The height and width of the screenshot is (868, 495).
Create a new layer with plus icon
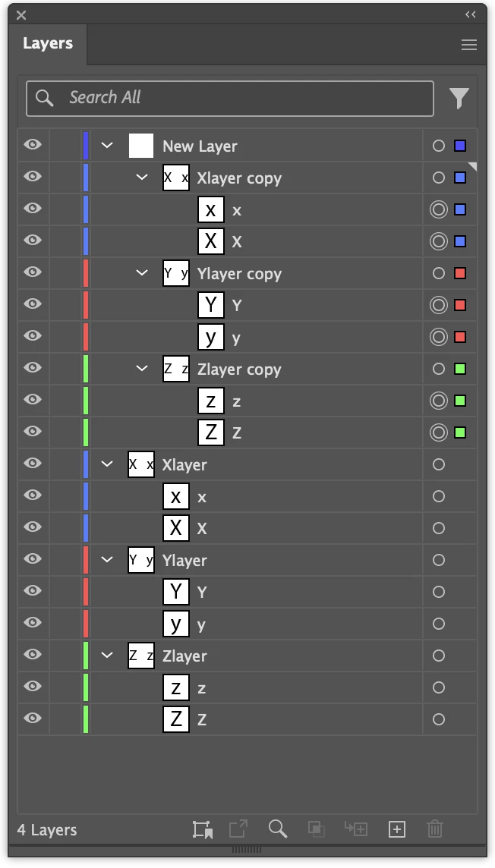point(397,829)
